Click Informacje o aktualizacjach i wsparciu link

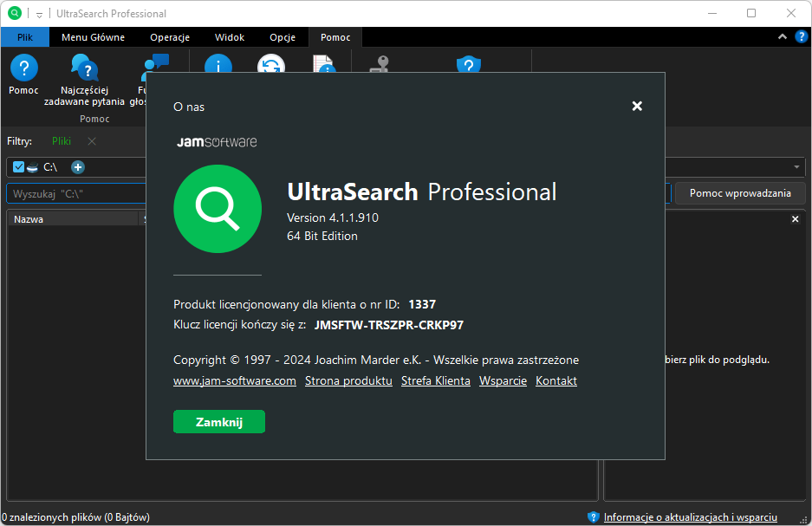click(x=691, y=517)
